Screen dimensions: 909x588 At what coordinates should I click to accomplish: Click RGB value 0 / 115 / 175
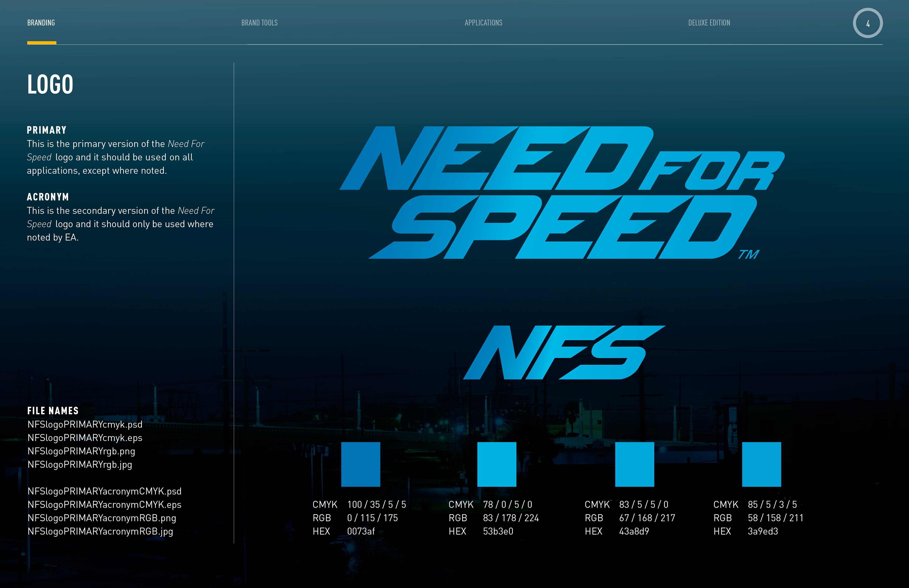(x=372, y=518)
